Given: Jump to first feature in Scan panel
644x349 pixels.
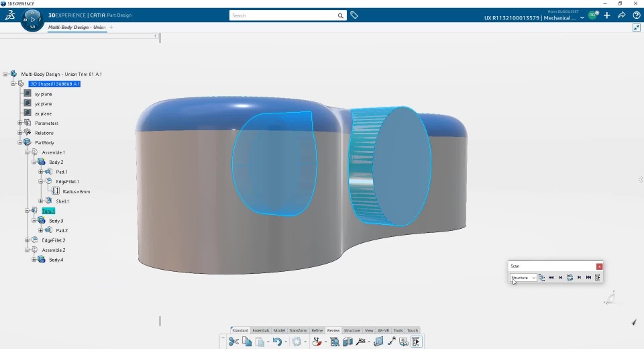Looking at the screenshot, I should coord(551,277).
